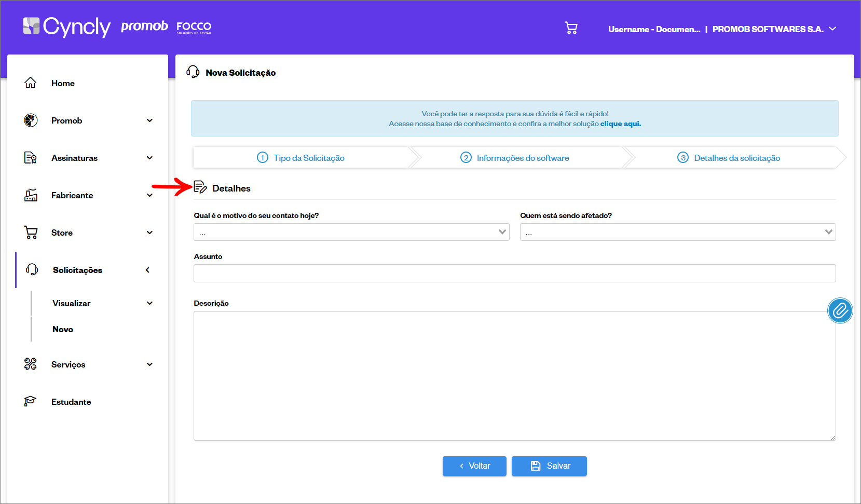Click the Fabricante factory icon

point(31,195)
